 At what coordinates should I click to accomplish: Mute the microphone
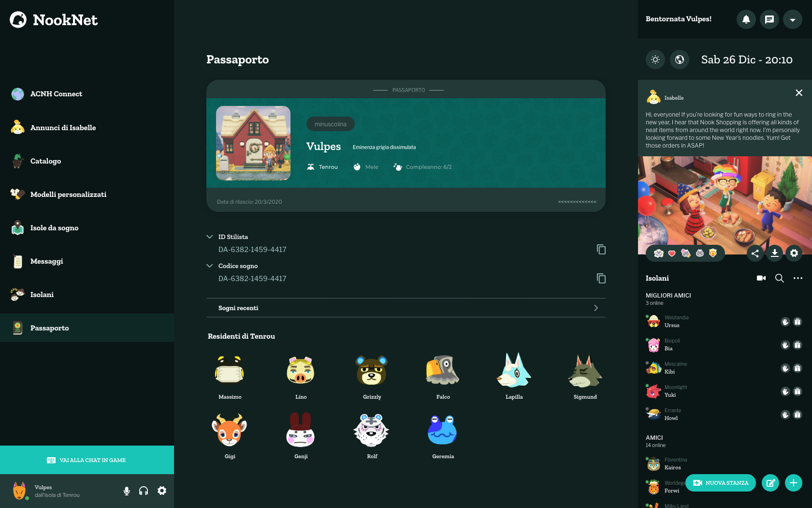pos(127,491)
